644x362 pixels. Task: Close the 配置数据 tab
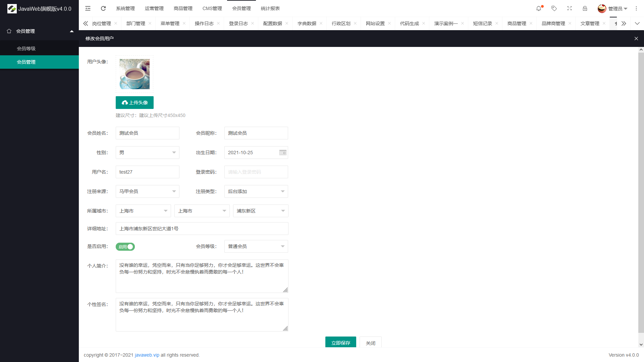point(287,23)
